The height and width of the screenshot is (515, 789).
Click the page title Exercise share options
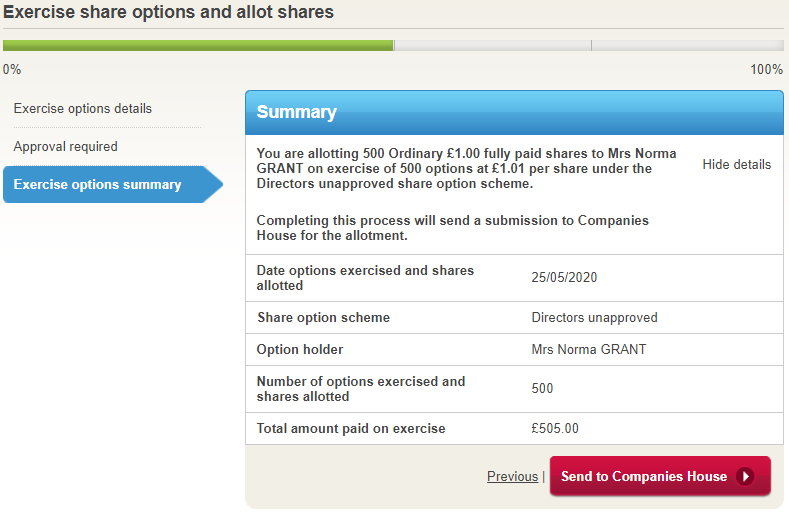coord(169,13)
